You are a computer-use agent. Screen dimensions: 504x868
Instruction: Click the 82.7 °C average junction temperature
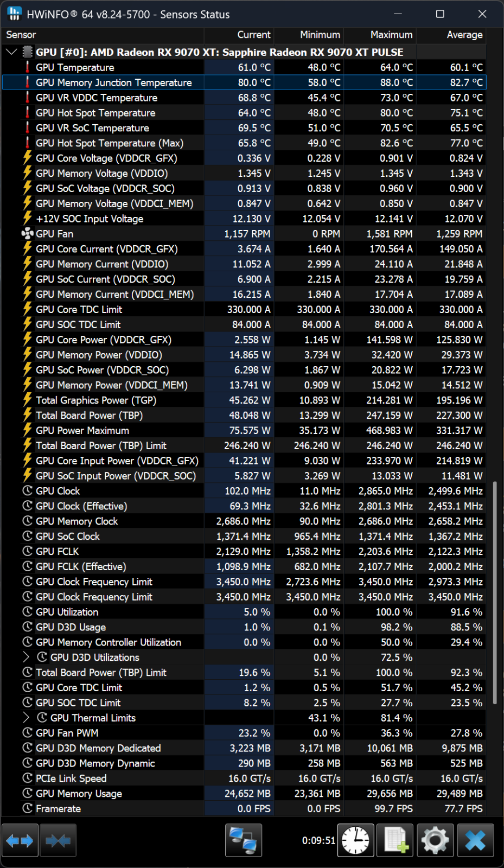[466, 82]
